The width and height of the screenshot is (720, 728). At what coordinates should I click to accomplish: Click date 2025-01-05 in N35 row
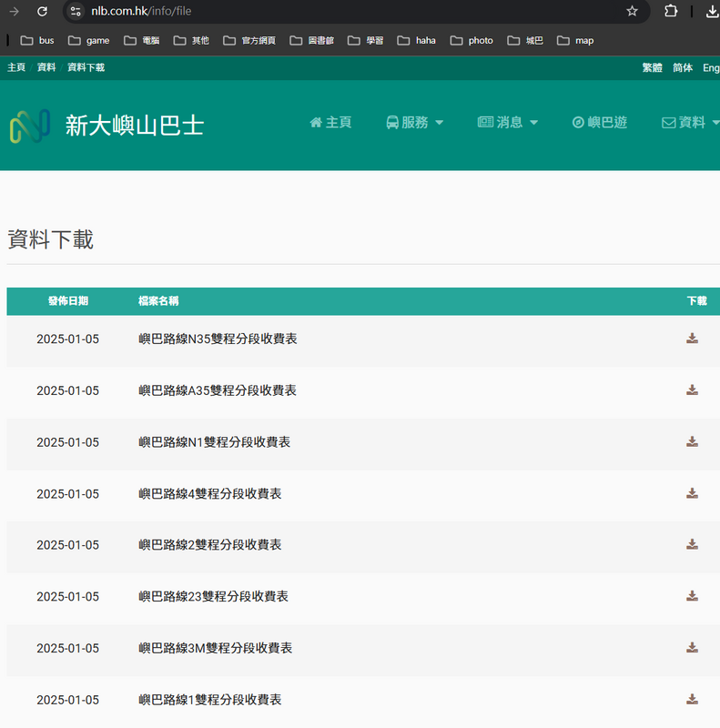click(x=68, y=339)
